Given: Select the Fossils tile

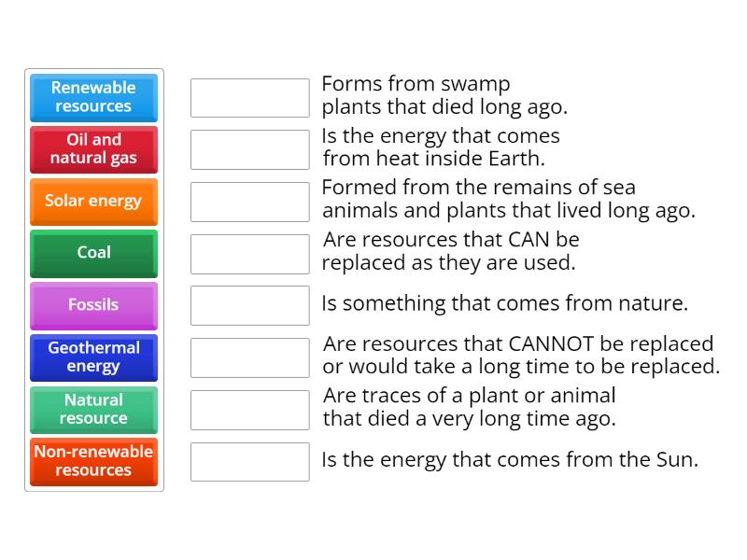Looking at the screenshot, I should [93, 305].
